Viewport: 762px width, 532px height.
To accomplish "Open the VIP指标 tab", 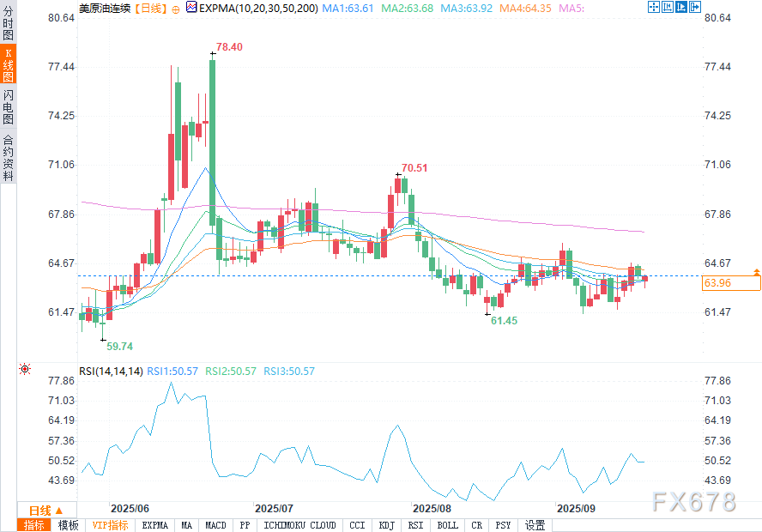I will coord(110,525).
